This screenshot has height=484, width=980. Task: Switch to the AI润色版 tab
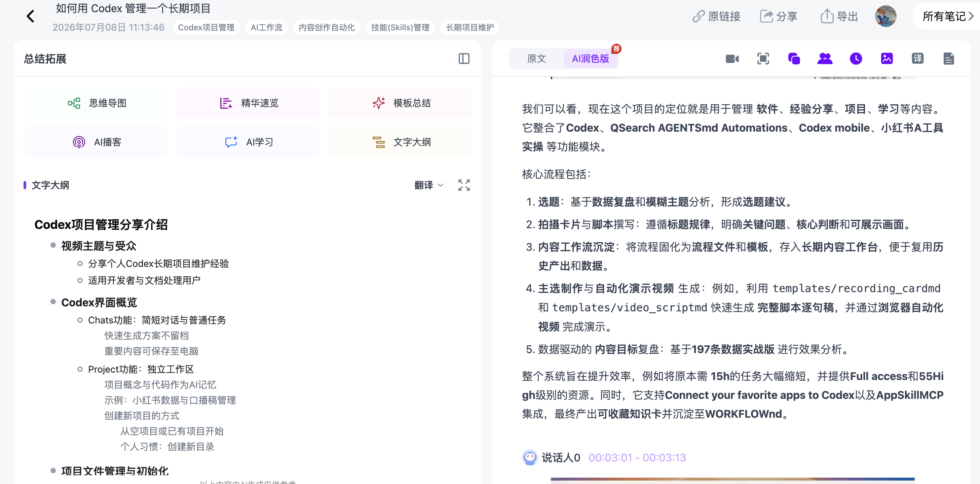tap(591, 59)
